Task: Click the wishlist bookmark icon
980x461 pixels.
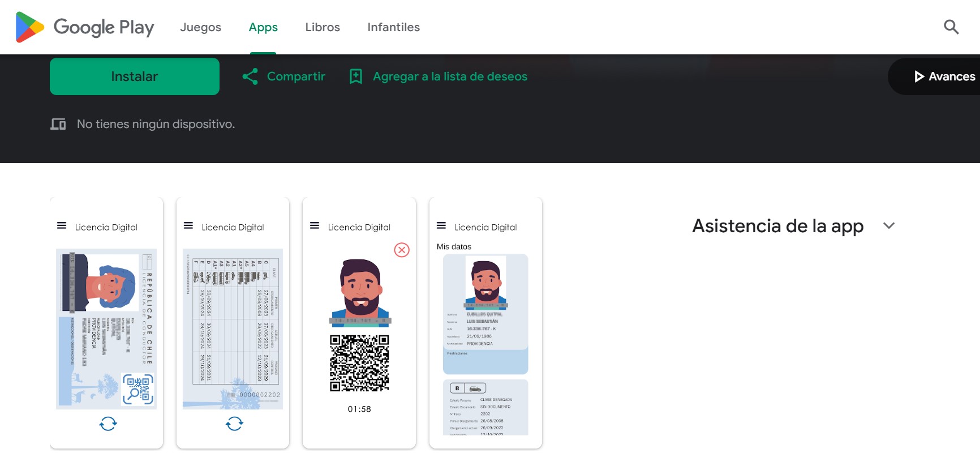Action: (356, 76)
